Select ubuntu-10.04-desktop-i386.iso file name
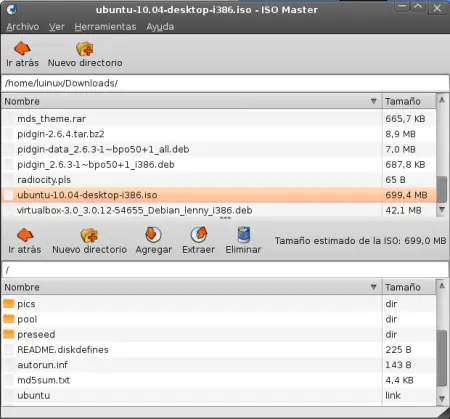 [87, 195]
